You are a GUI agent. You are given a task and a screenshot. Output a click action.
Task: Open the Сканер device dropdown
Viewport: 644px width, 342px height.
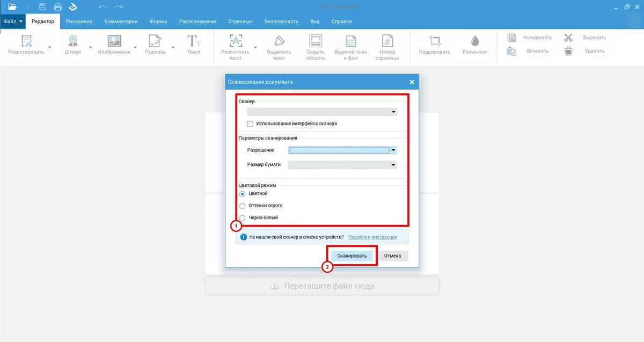321,112
